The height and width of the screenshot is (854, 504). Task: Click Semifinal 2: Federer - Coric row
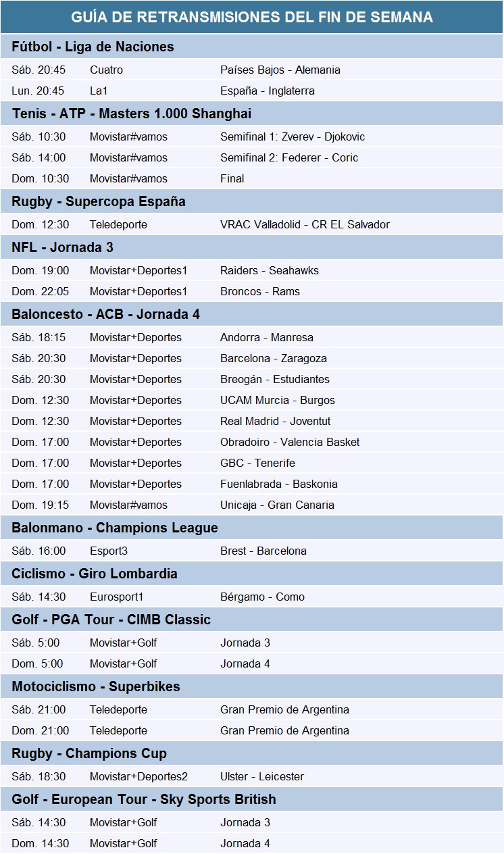pos(288,157)
